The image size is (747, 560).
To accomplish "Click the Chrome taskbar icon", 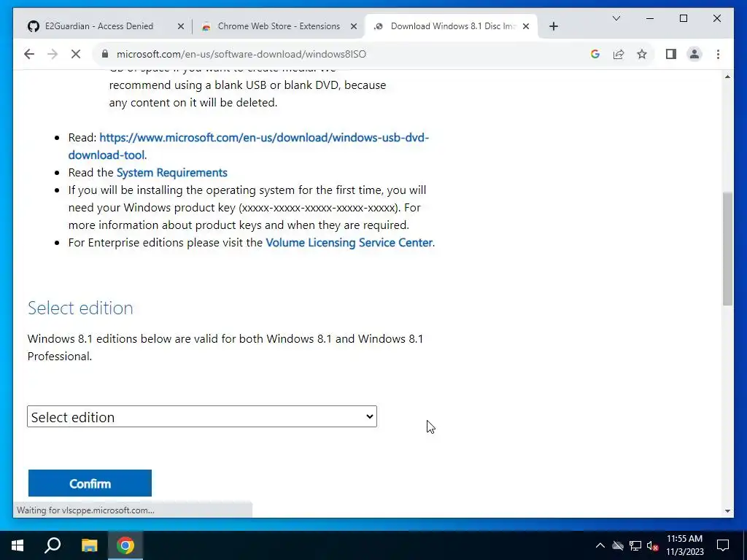I will click(x=125, y=545).
